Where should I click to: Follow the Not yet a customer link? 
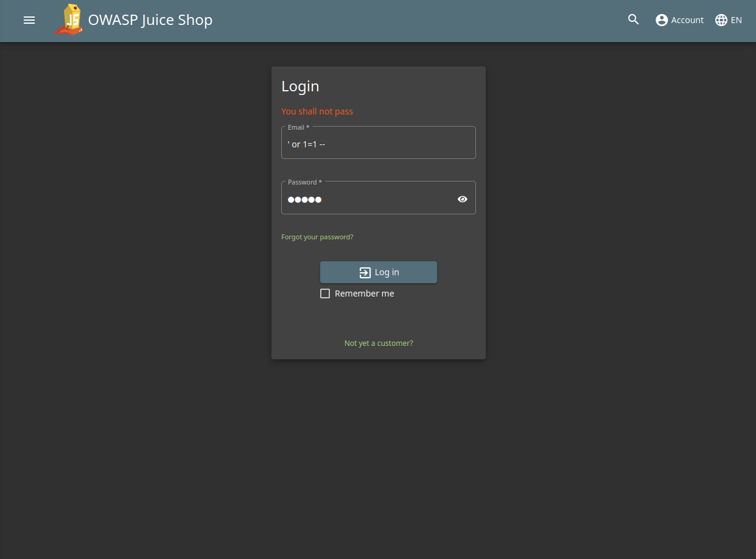pyautogui.click(x=379, y=343)
